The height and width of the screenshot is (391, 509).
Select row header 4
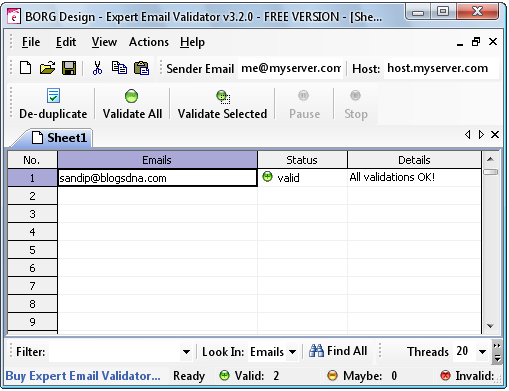click(32, 232)
